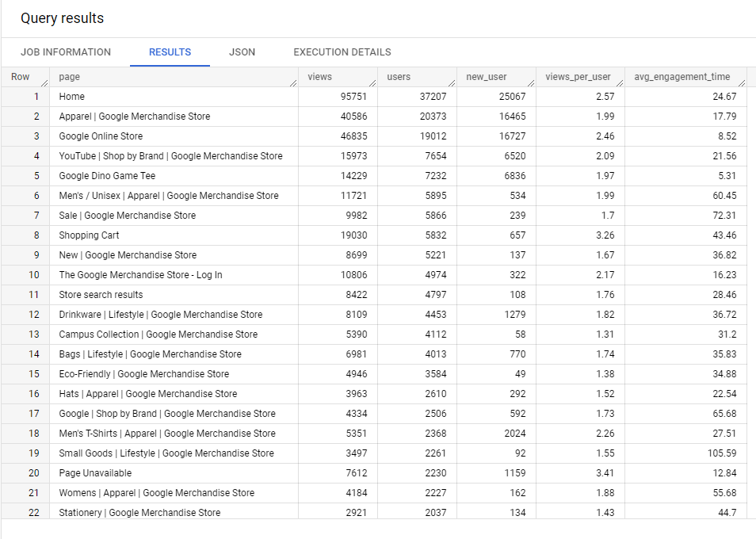The height and width of the screenshot is (539, 756).
Task: Click views value 95751 for Home
Action: click(353, 97)
